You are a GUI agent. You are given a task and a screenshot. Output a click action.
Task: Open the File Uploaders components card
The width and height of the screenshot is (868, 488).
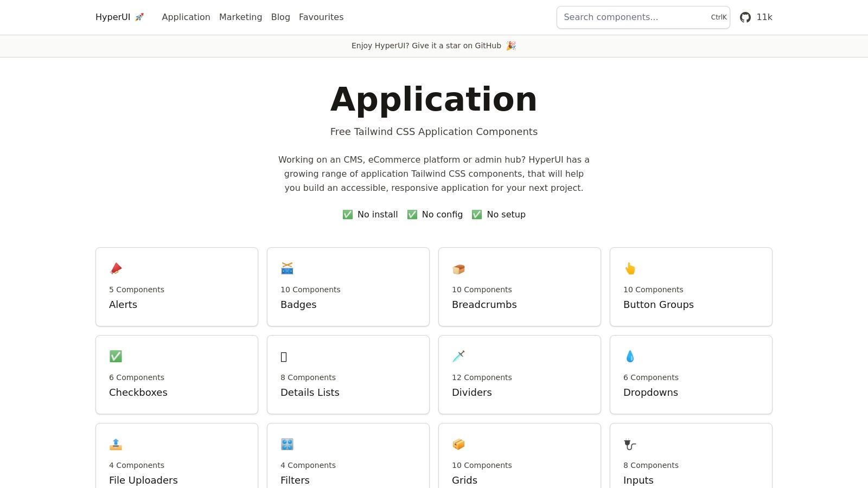[x=177, y=455]
